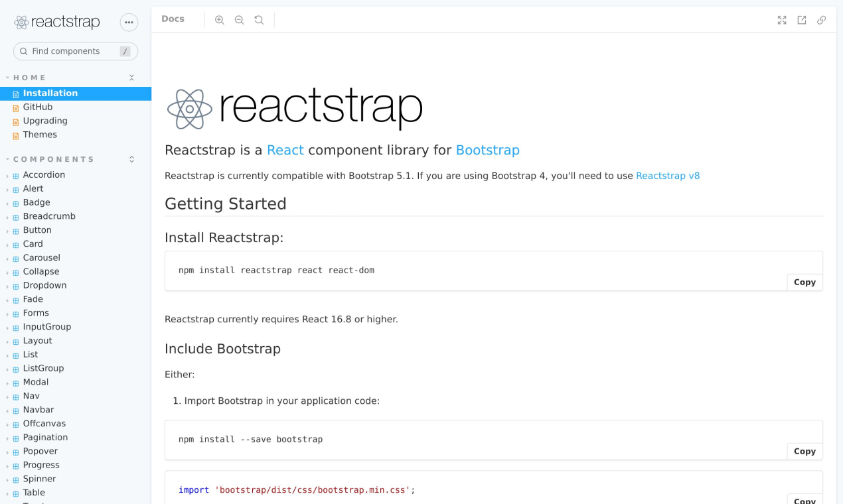Image resolution: width=843 pixels, height=504 pixels.
Task: Click the zoom in icon in toolbar
Action: pyautogui.click(x=220, y=20)
